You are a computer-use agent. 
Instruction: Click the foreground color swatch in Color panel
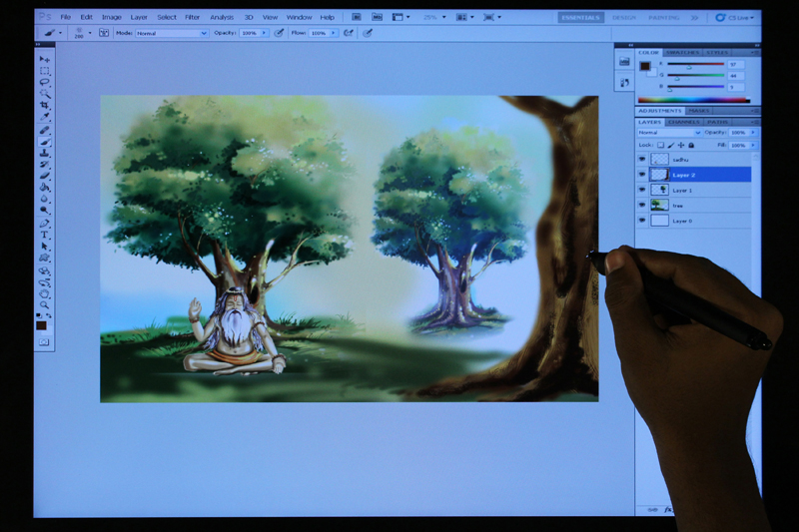646,66
